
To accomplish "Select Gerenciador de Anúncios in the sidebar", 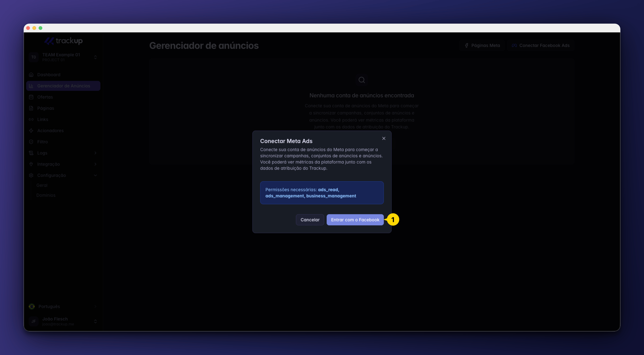I will [x=63, y=86].
